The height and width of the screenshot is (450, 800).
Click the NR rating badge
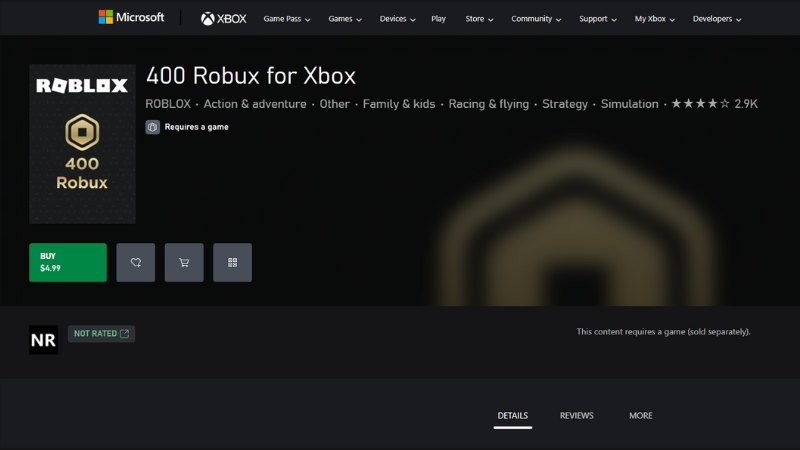click(43, 340)
